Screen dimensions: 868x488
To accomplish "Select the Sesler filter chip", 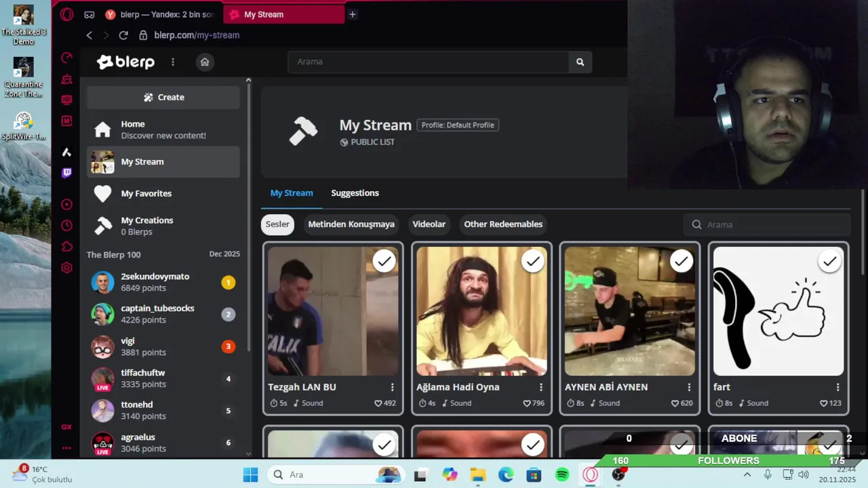I will point(277,224).
